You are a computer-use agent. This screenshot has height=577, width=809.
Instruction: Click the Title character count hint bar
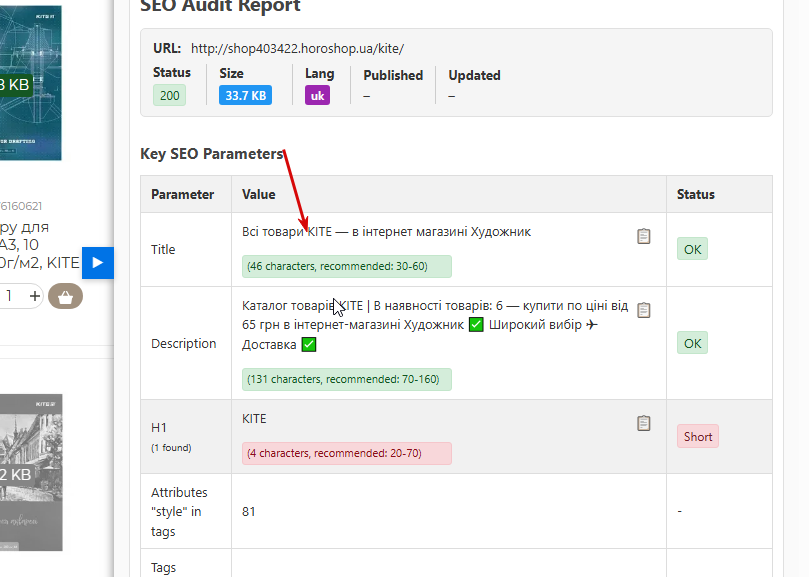[x=347, y=266]
